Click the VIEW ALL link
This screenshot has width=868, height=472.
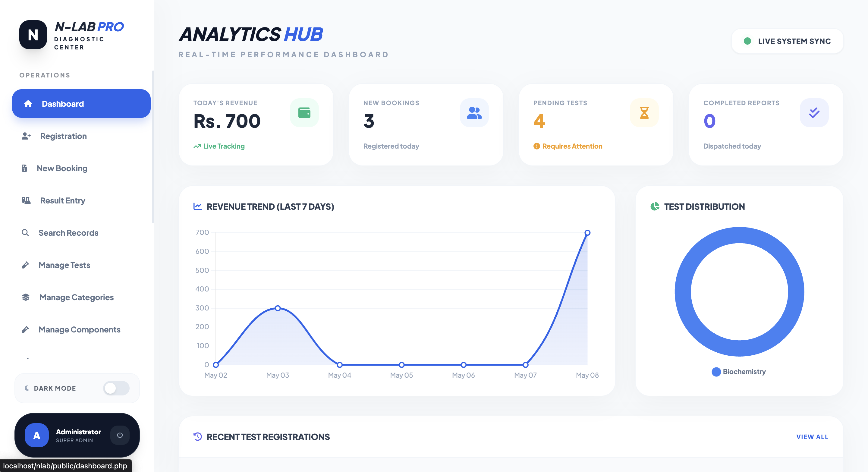pyautogui.click(x=812, y=437)
